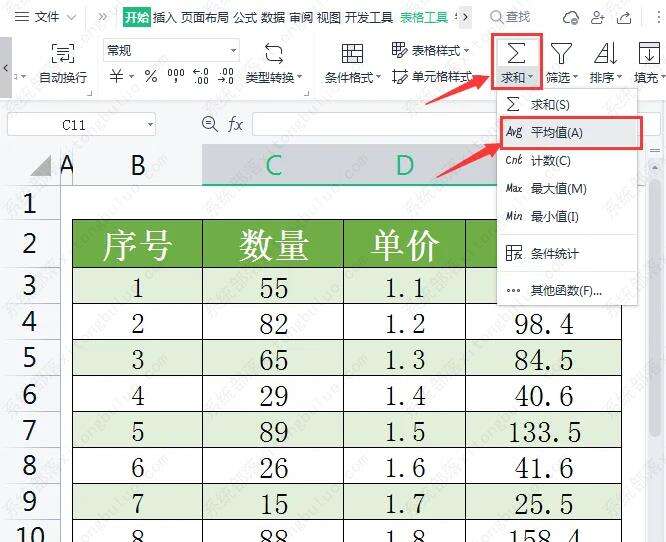
Task: Select column D header
Action: [404, 165]
